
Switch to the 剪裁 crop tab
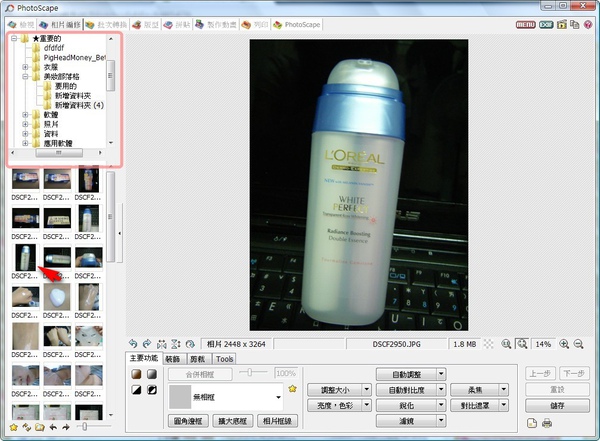(197, 359)
